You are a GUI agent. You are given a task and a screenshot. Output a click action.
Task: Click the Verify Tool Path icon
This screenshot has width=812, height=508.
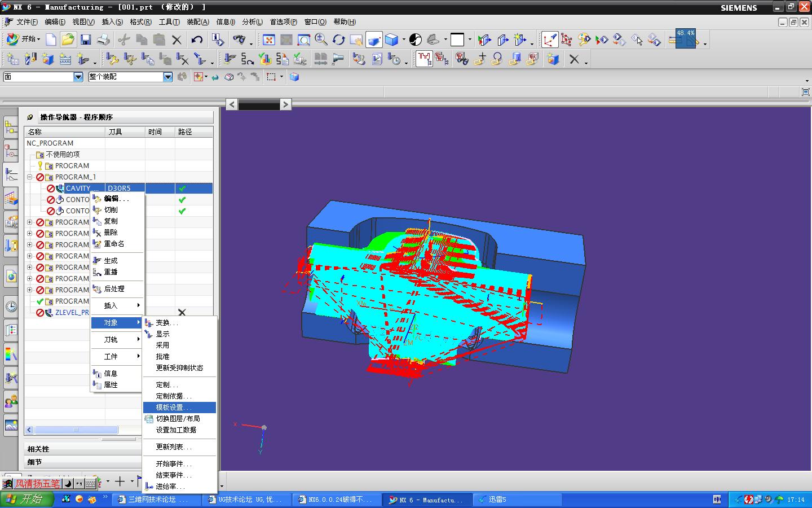[265, 59]
